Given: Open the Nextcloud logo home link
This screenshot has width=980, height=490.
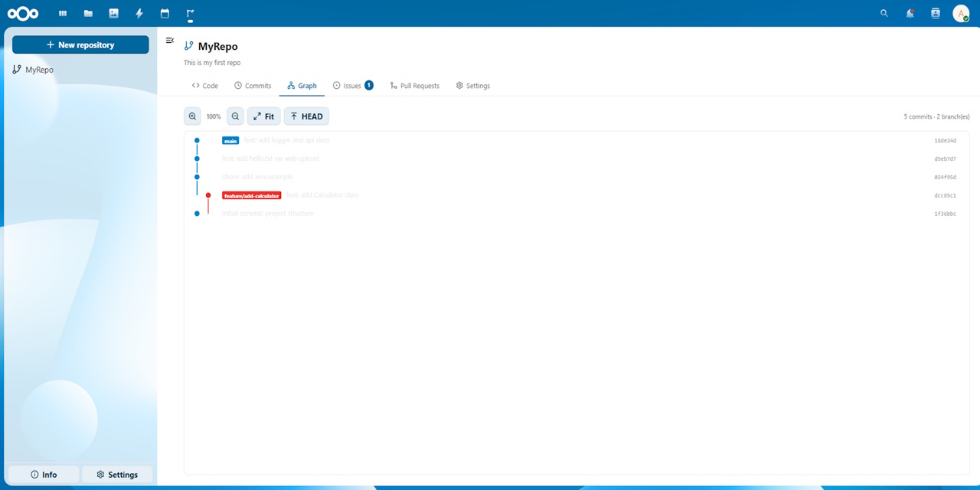Looking at the screenshot, I should (x=23, y=13).
